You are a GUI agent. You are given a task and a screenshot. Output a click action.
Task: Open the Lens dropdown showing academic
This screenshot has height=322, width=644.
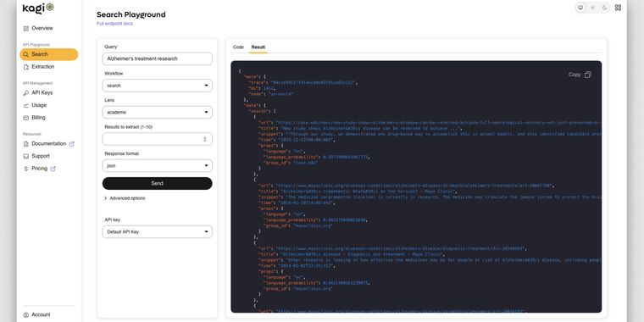click(158, 112)
